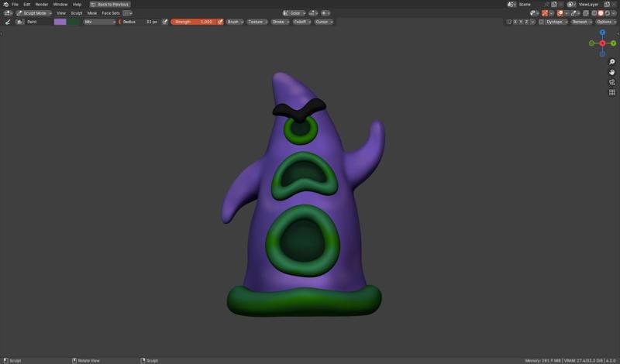Open the Dyntopo settings dropdown

[556, 22]
